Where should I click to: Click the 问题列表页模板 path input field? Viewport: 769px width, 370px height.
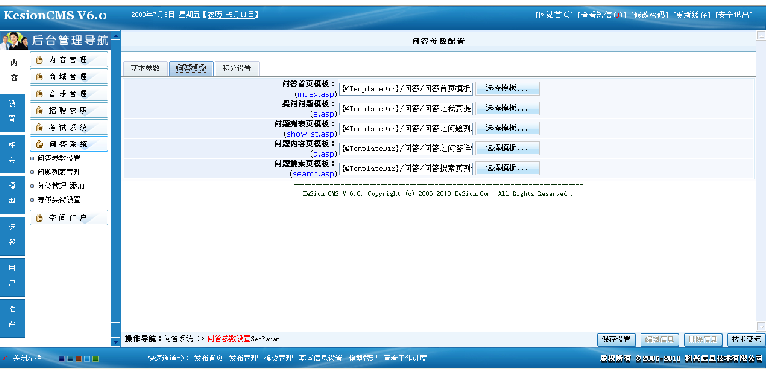[x=406, y=128]
